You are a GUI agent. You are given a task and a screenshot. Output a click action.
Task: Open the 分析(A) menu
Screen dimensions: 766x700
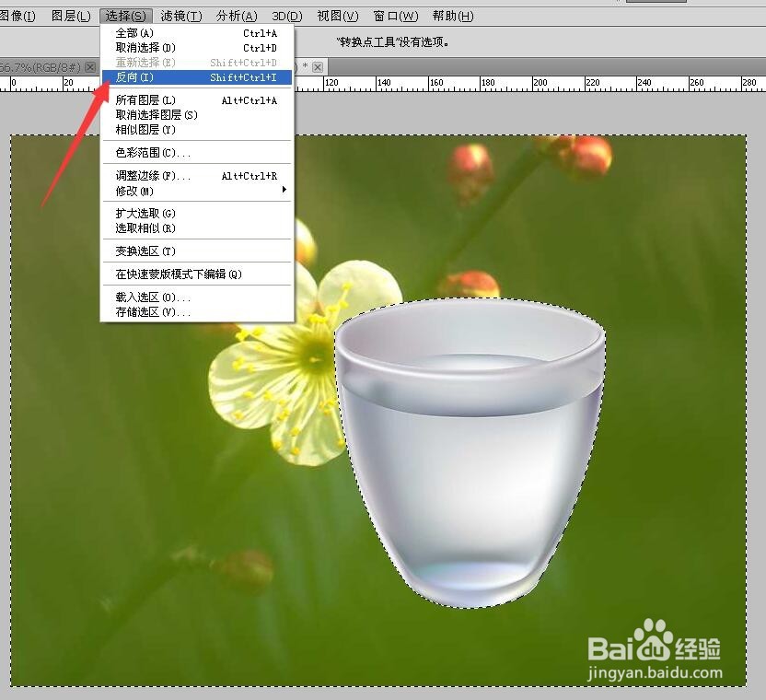coord(237,17)
